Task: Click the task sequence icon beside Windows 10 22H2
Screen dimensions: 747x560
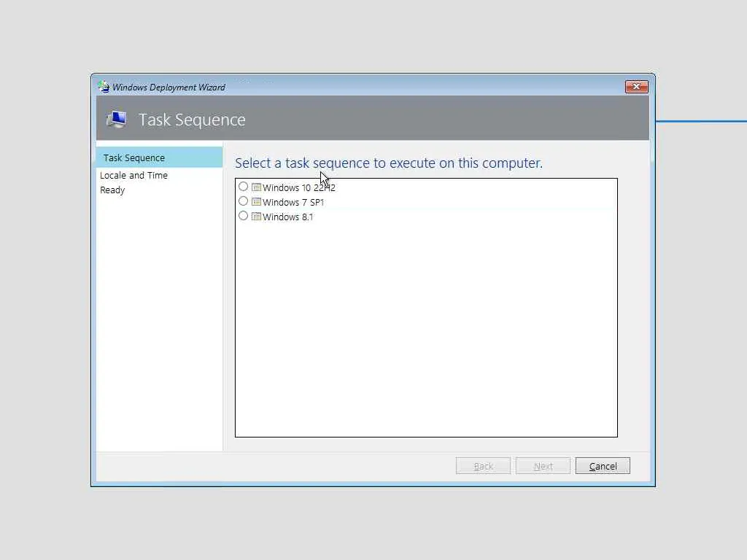Action: click(x=256, y=187)
